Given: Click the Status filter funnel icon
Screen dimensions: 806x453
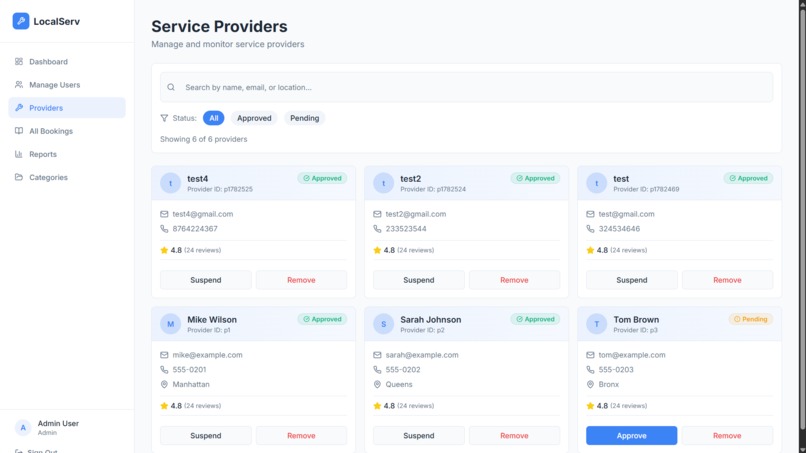Looking at the screenshot, I should [x=164, y=118].
